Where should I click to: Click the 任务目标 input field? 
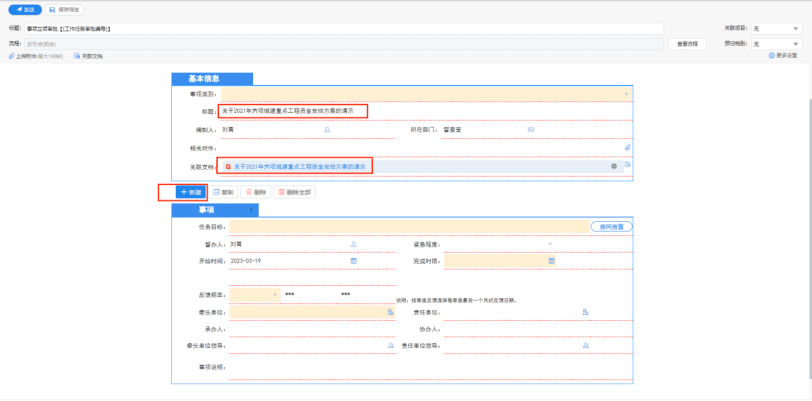point(409,226)
